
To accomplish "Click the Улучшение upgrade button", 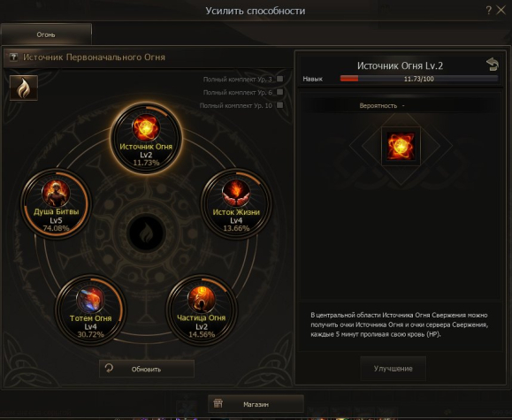I will [x=394, y=369].
